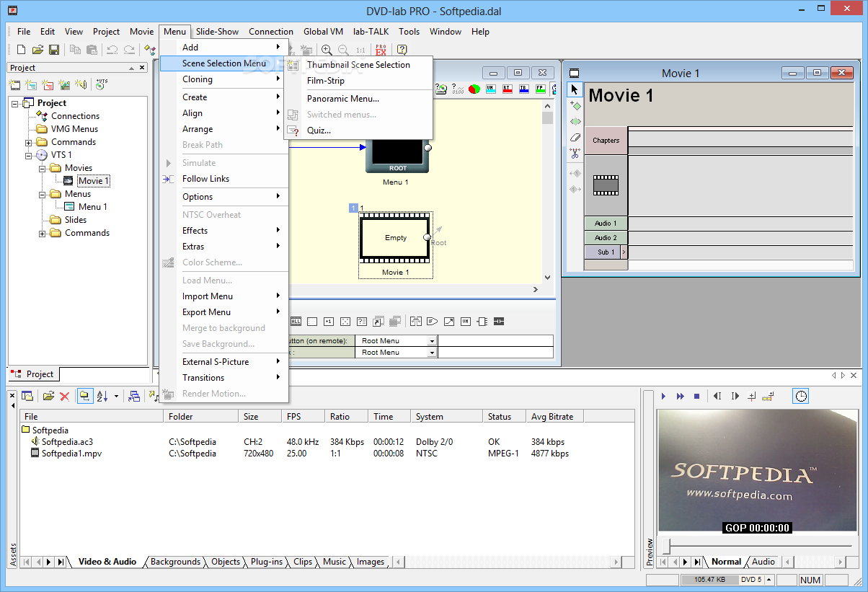The height and width of the screenshot is (592, 868).
Task: Expand the Commands tree node under Project
Action: (29, 142)
